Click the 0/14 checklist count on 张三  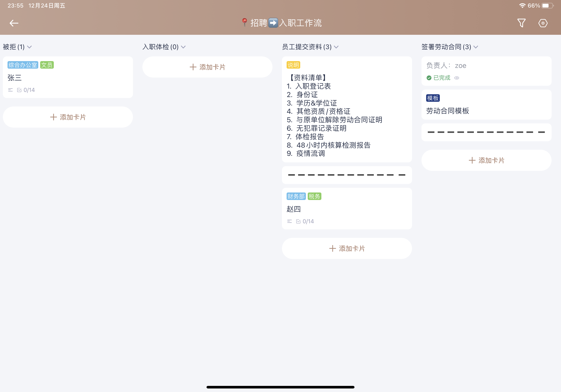point(29,90)
